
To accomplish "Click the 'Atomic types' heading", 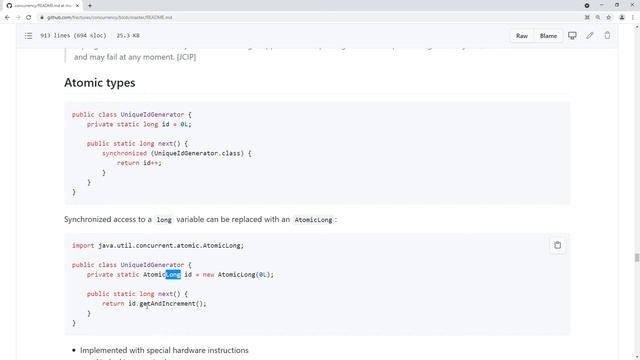I will [x=100, y=83].
